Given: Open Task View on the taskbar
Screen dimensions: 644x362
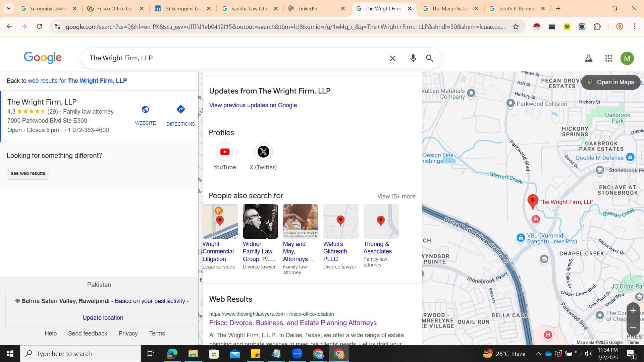Looking at the screenshot, I should click(x=151, y=354).
